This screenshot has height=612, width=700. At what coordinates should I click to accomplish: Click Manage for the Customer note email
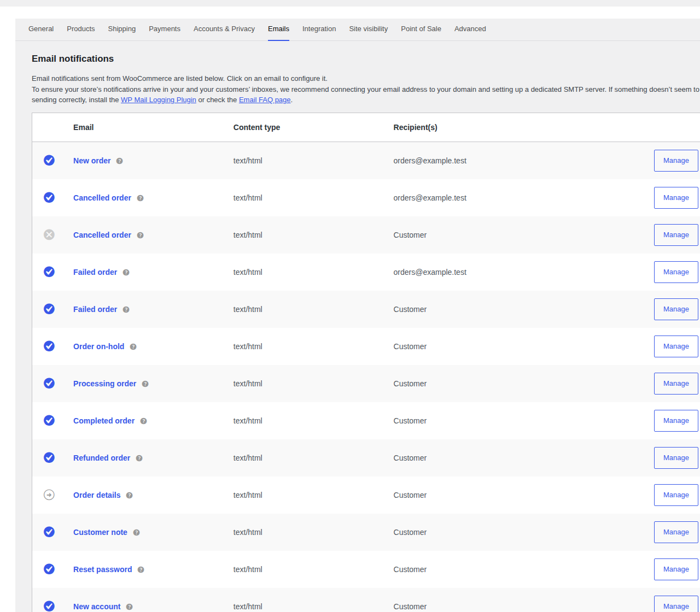[x=676, y=532]
